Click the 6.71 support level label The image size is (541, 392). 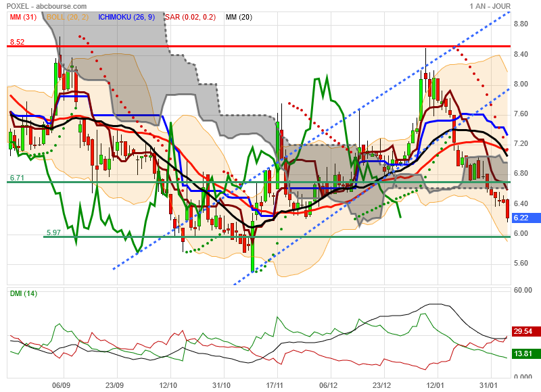[17, 178]
